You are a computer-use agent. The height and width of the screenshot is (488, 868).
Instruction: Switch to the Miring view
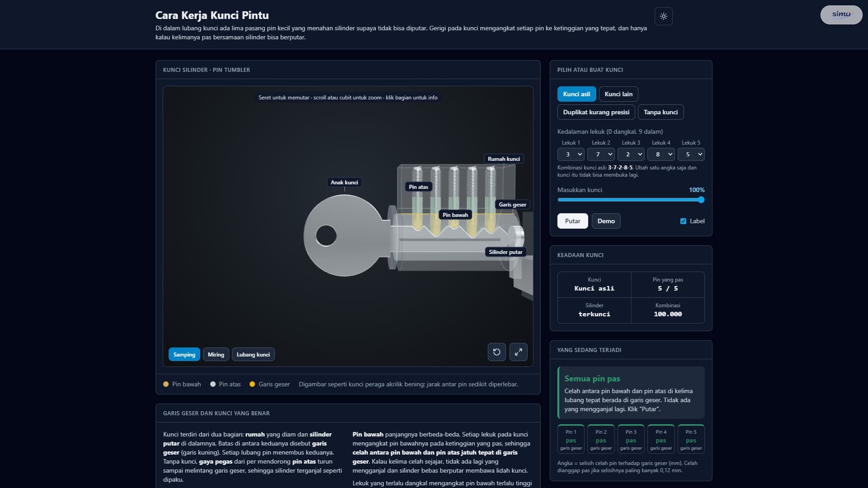tap(216, 354)
